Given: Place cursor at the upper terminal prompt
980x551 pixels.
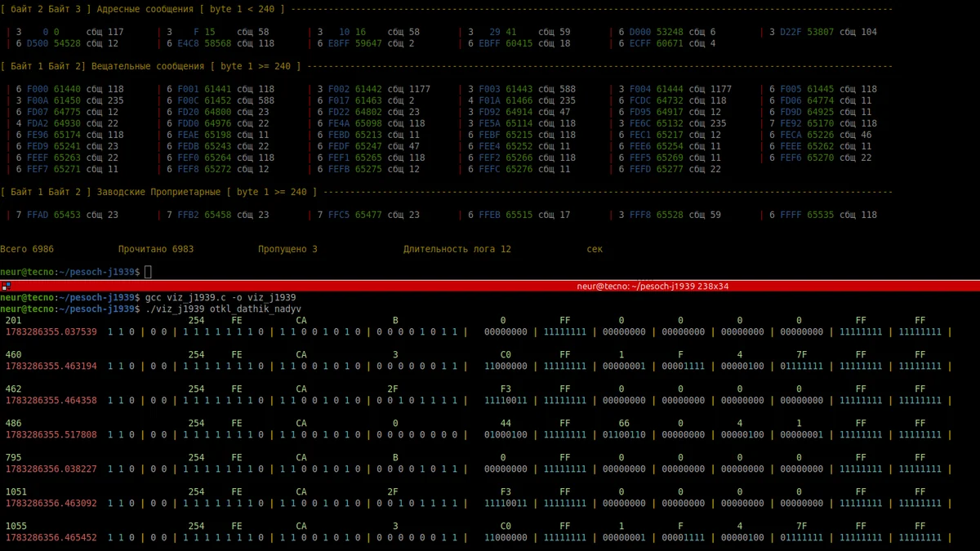Looking at the screenshot, I should point(148,272).
